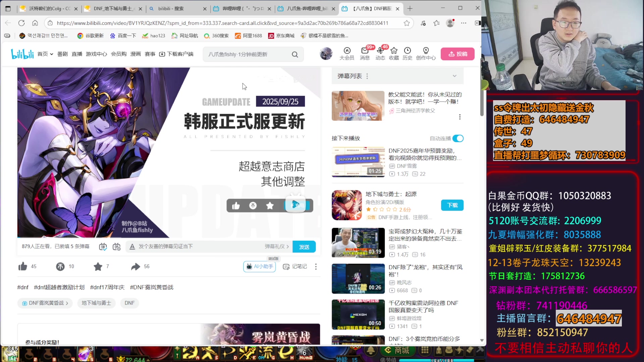
Task: Switch to 沃特碧们的Colg browser tab
Action: [x=49, y=9]
